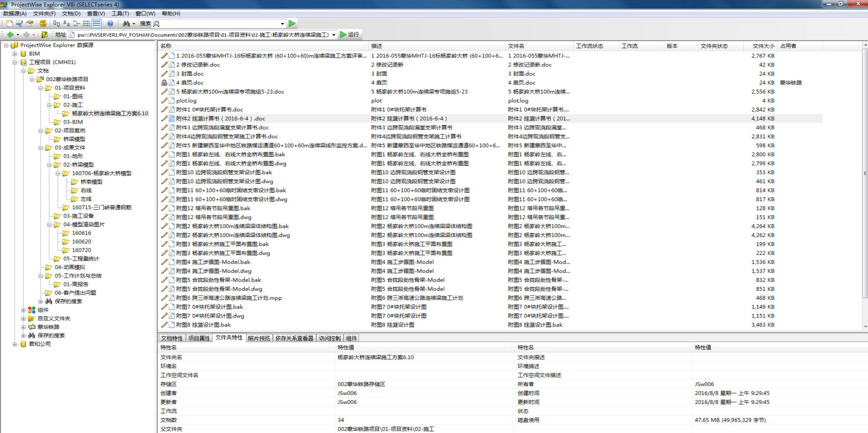Viewport: 868px width, 433px height.
Task: Select the plot.log file row
Action: (x=491, y=101)
